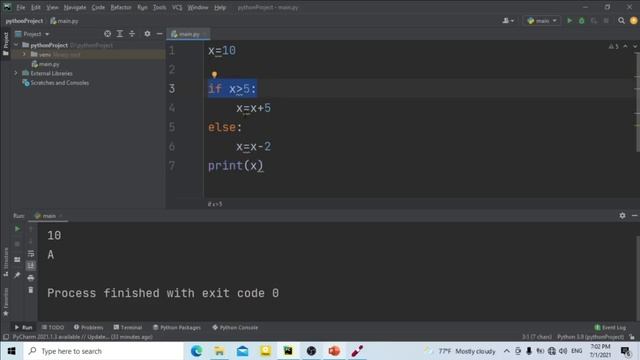The height and width of the screenshot is (360, 640).
Task: Pin the Run tab with pin icon
Action: click(17, 275)
